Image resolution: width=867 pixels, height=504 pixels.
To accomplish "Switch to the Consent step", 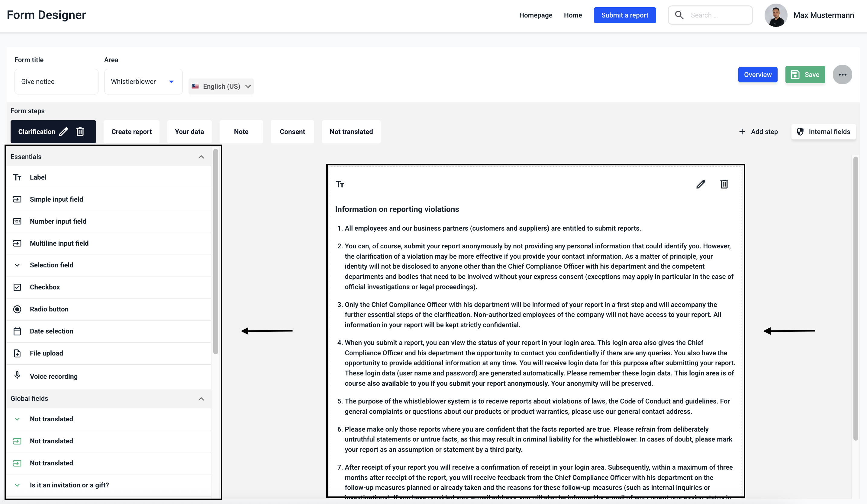I will tap(292, 132).
